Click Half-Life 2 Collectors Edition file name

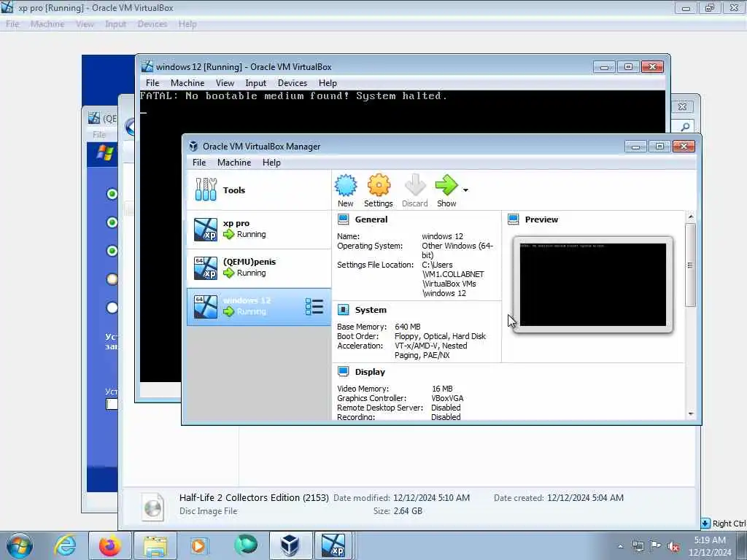pyautogui.click(x=254, y=497)
